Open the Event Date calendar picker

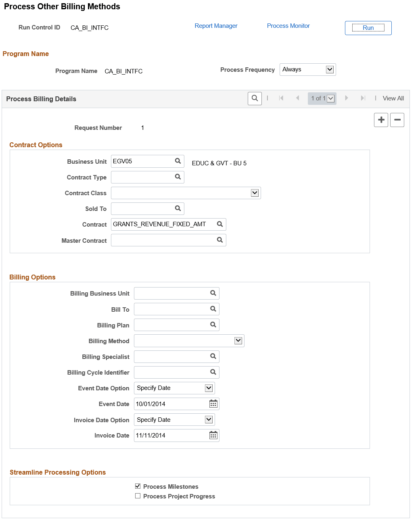213,403
